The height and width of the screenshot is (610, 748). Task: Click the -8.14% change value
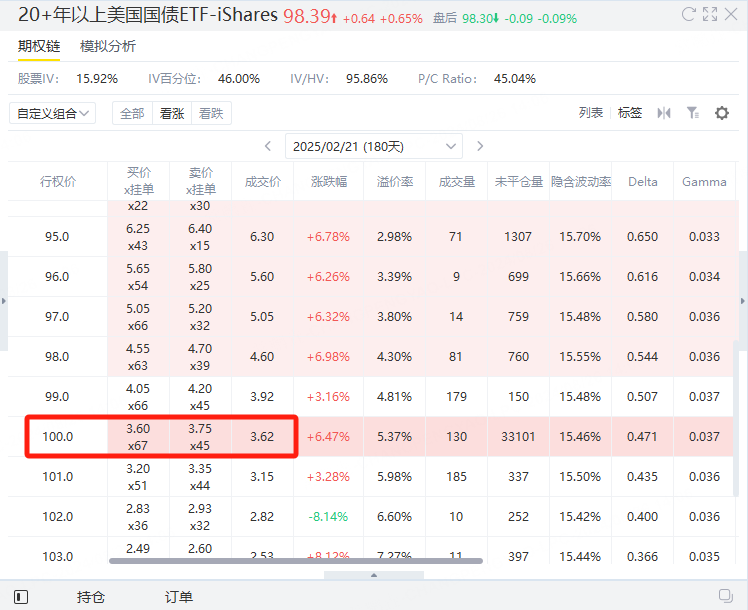(328, 517)
